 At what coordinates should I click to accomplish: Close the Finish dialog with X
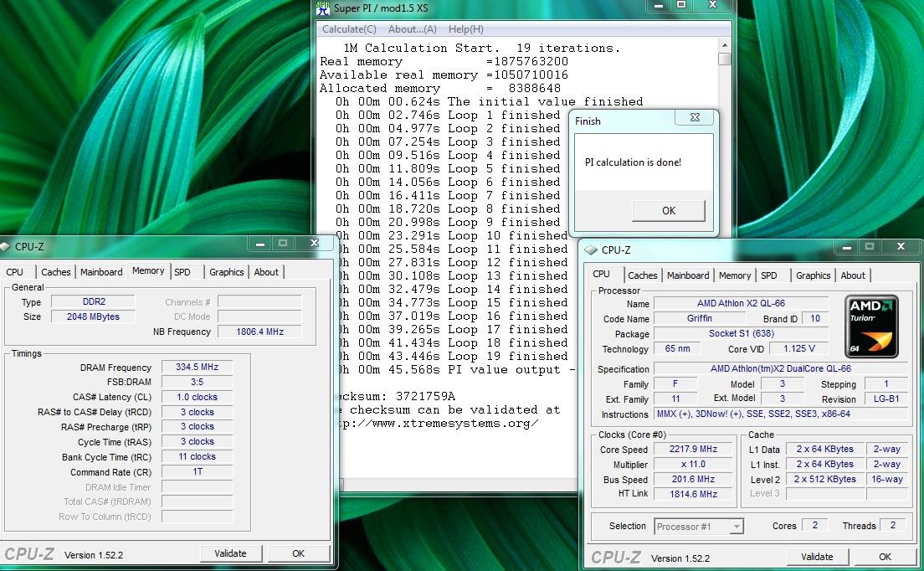(695, 117)
